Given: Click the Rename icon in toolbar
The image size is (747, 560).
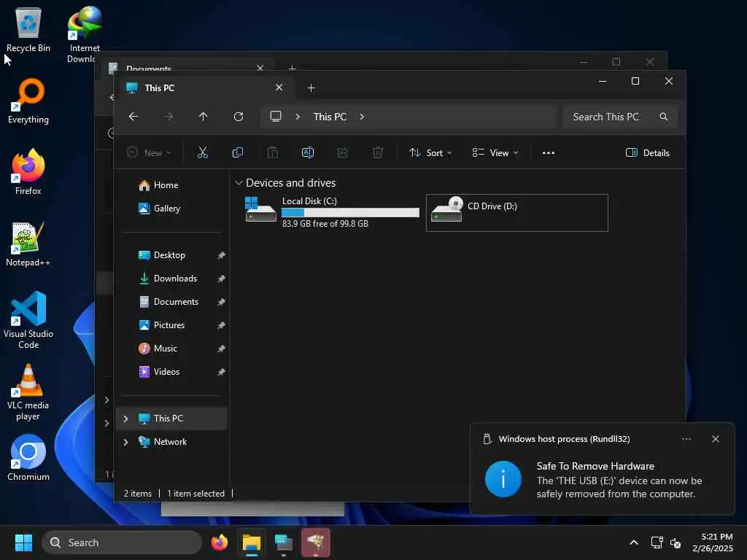Looking at the screenshot, I should (x=308, y=152).
